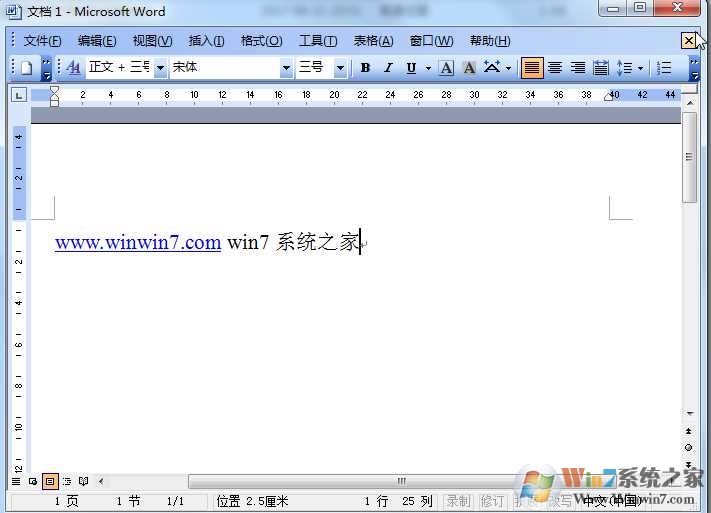Open the font name dropdown 宋体
Image resolution: width=711 pixels, height=513 pixels.
click(286, 68)
